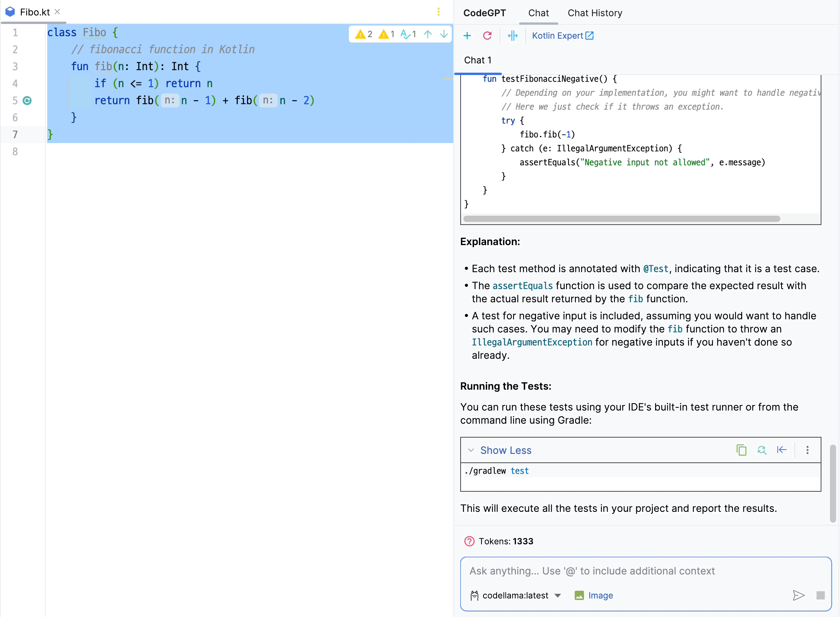Go to next highlighted error arrow

coord(444,34)
